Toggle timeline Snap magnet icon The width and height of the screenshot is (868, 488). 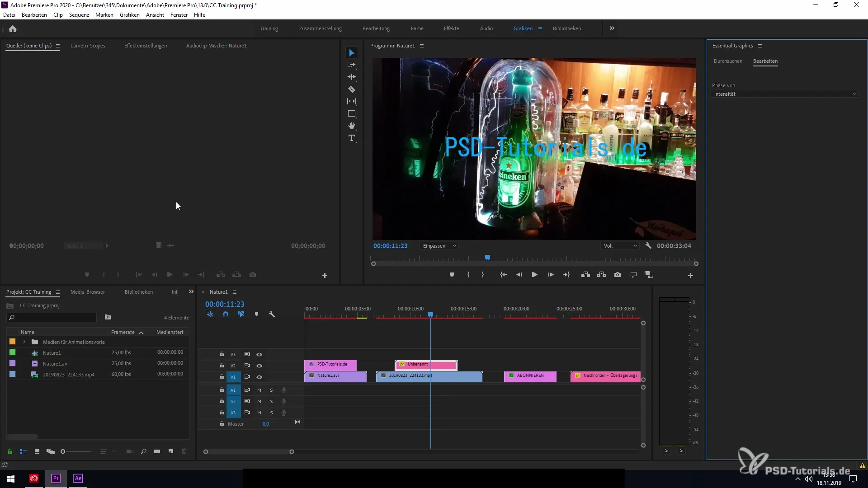coord(226,314)
